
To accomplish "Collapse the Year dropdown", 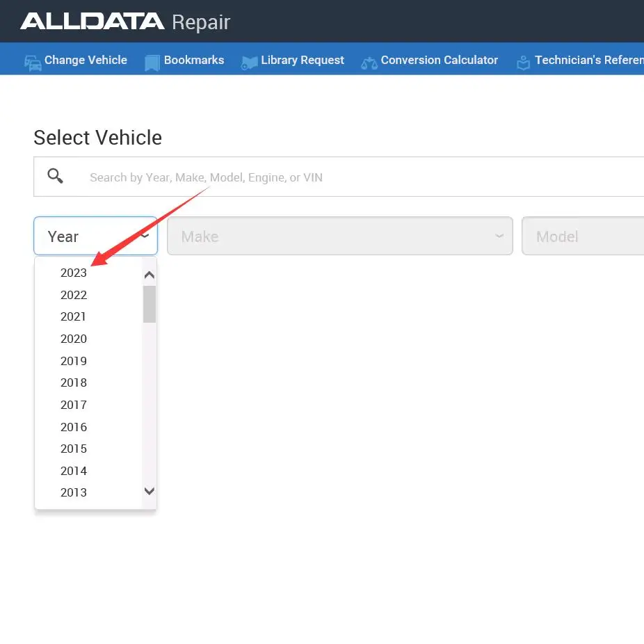I will (95, 236).
